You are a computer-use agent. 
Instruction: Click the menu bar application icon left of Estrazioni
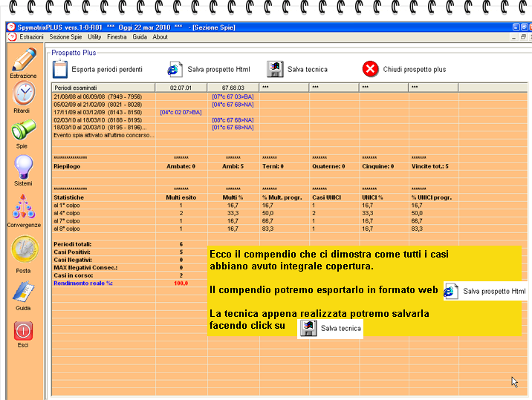coord(12,37)
